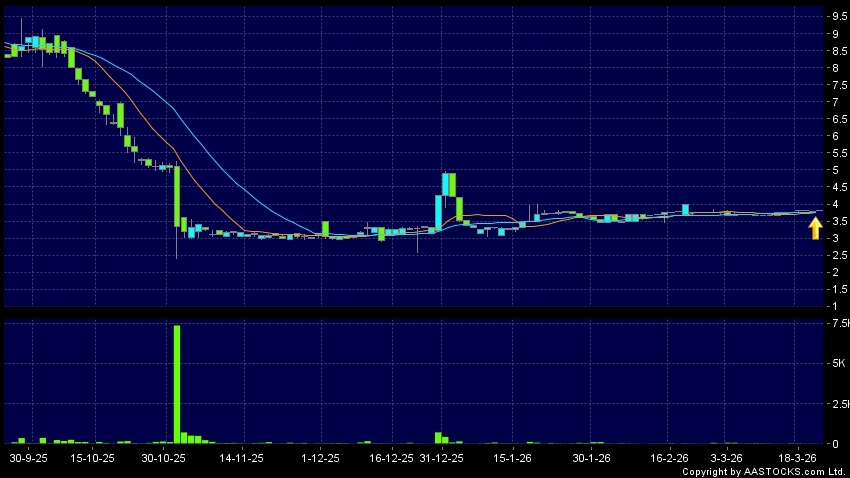This screenshot has height=478, width=850.
Task: Click the cyan candlestick near 16-2-26
Action: (x=686, y=209)
